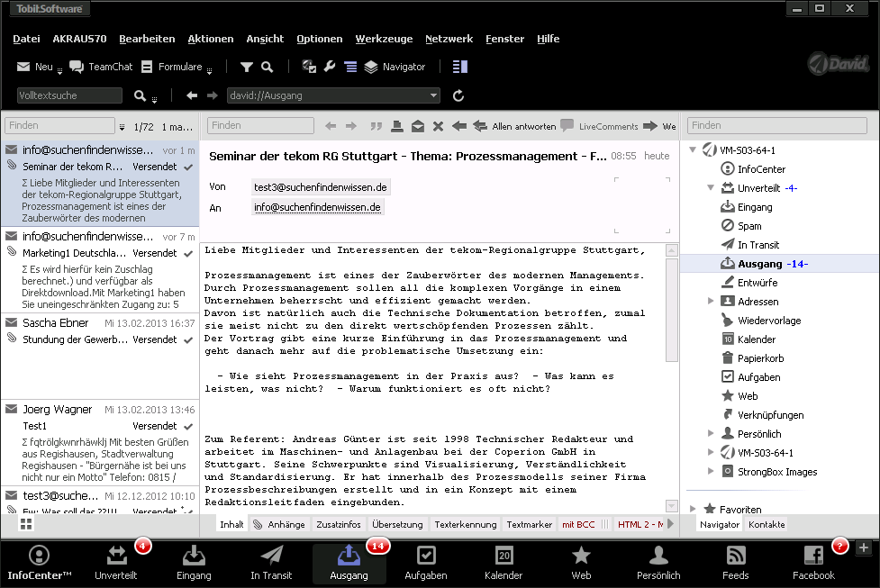880x588 pixels.
Task: Open TeamChat from the toolbar
Action: [x=100, y=67]
